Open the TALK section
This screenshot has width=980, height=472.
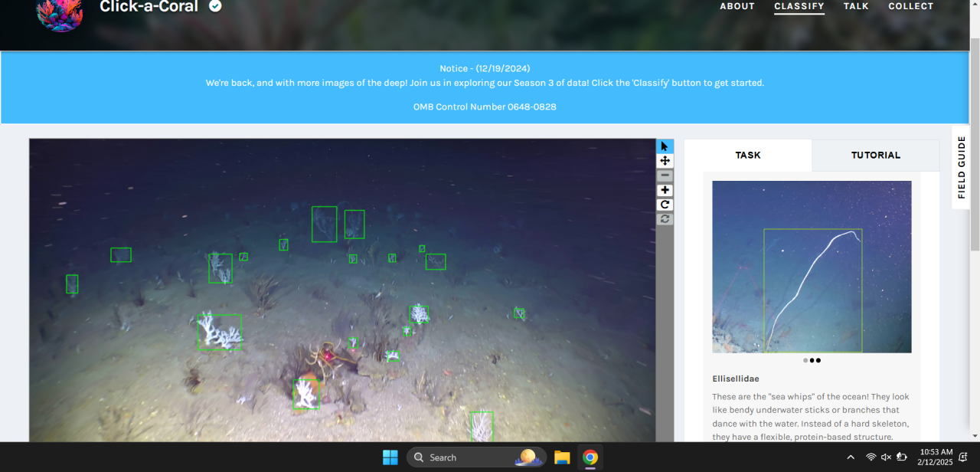856,6
